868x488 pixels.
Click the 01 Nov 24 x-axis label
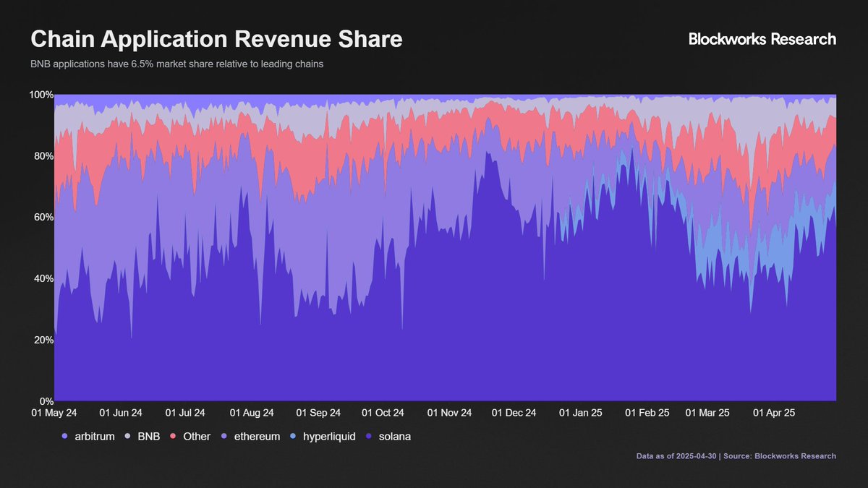[449, 413]
